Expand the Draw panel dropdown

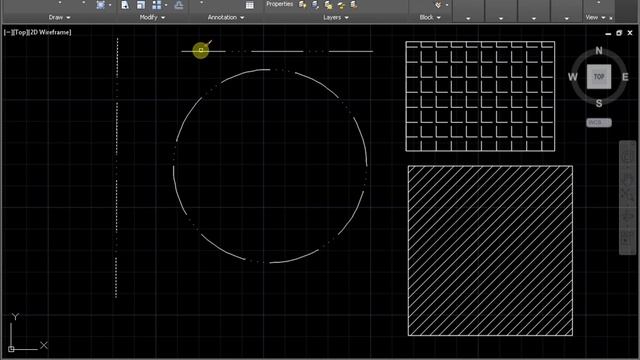point(59,18)
